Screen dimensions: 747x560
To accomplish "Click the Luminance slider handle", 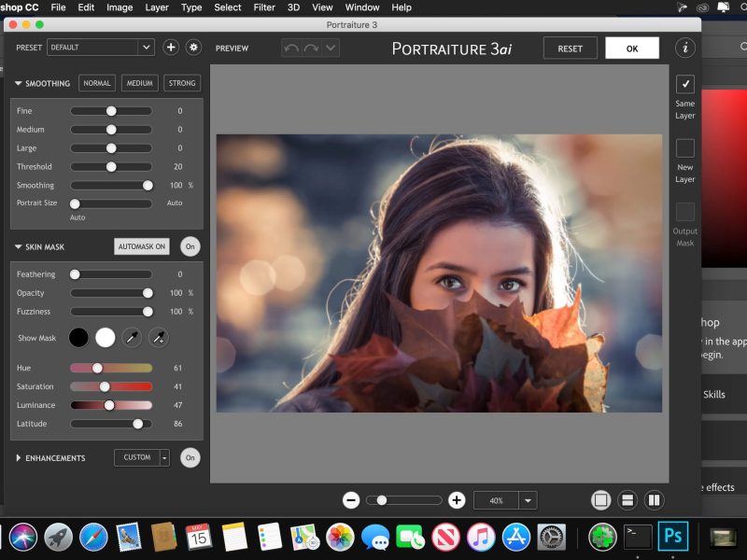I will tap(109, 405).
